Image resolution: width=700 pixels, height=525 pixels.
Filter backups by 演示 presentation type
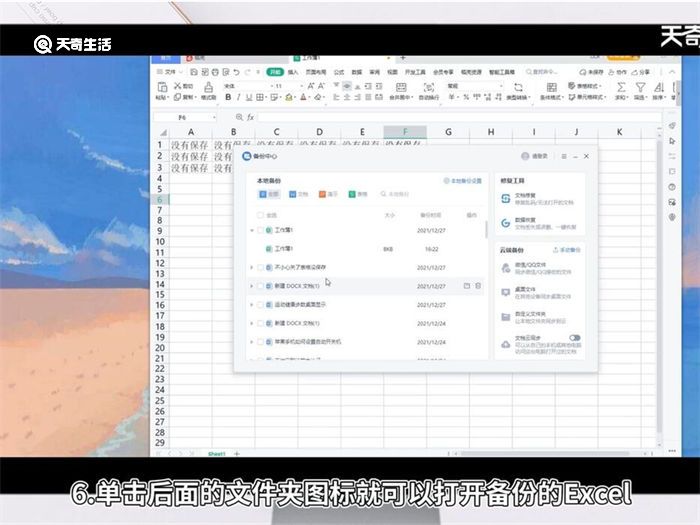pos(328,194)
